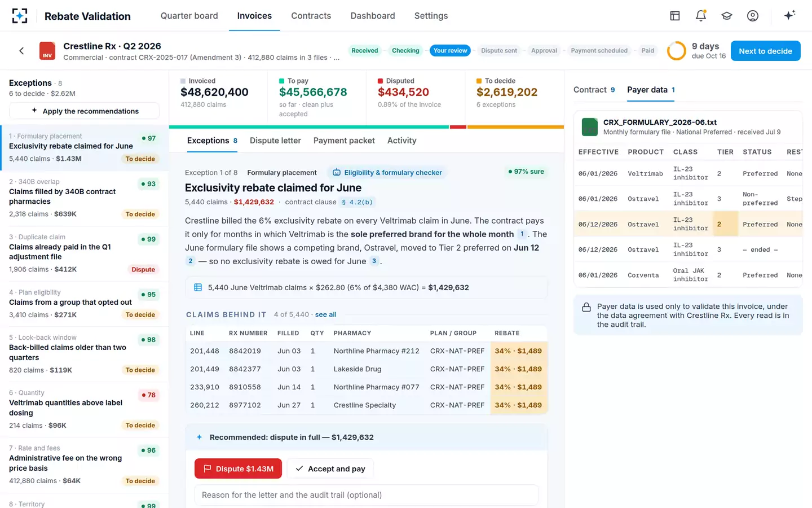
Task: Click the highlighted Tier 2 Ostravel cell
Action: (x=725, y=224)
